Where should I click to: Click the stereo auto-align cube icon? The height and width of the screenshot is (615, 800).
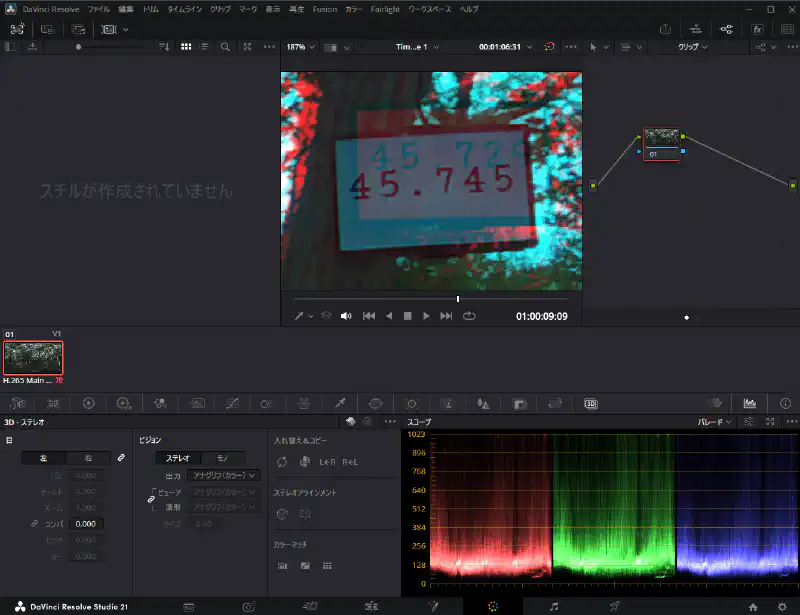point(282,514)
